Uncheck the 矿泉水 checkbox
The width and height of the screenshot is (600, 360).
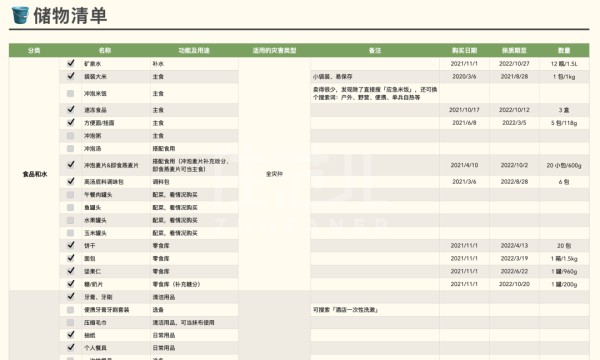coord(70,63)
